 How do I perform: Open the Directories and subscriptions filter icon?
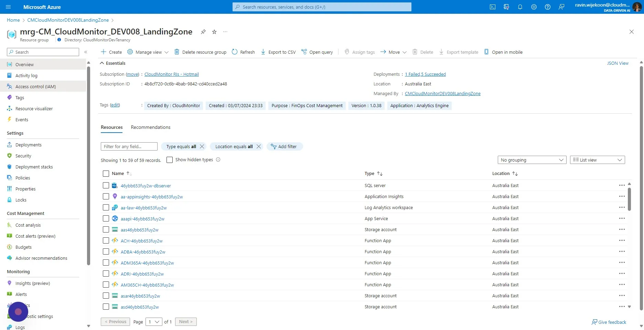click(506, 7)
